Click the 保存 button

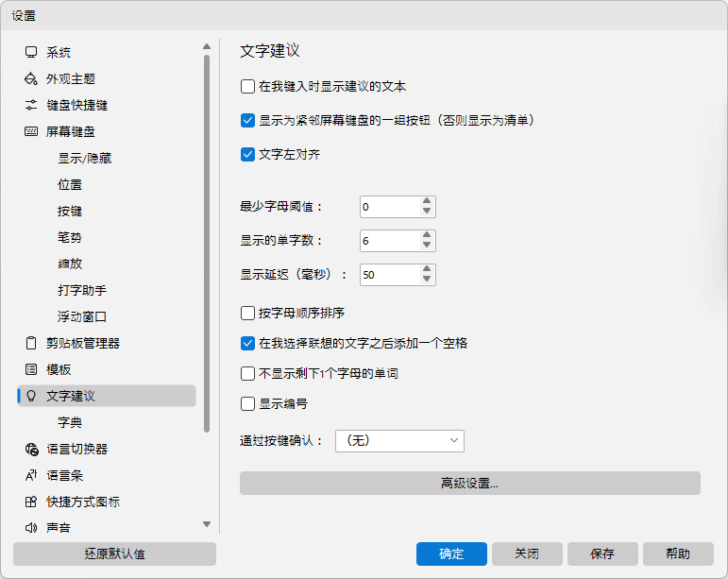click(602, 553)
